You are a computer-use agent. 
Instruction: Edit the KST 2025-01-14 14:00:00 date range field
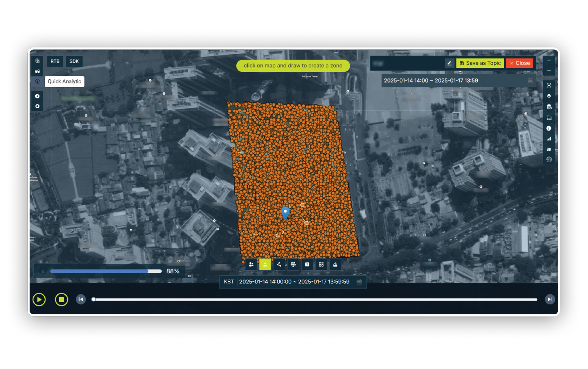pyautogui.click(x=294, y=282)
